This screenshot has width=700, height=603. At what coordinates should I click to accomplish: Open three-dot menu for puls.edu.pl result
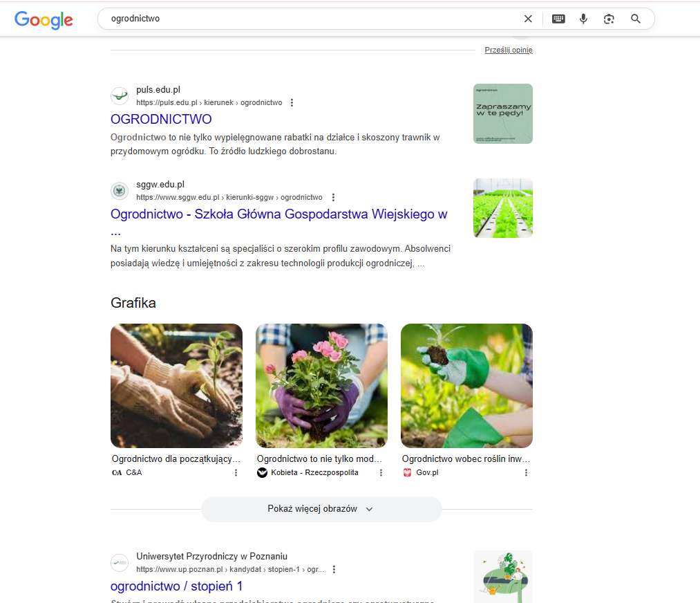click(292, 103)
